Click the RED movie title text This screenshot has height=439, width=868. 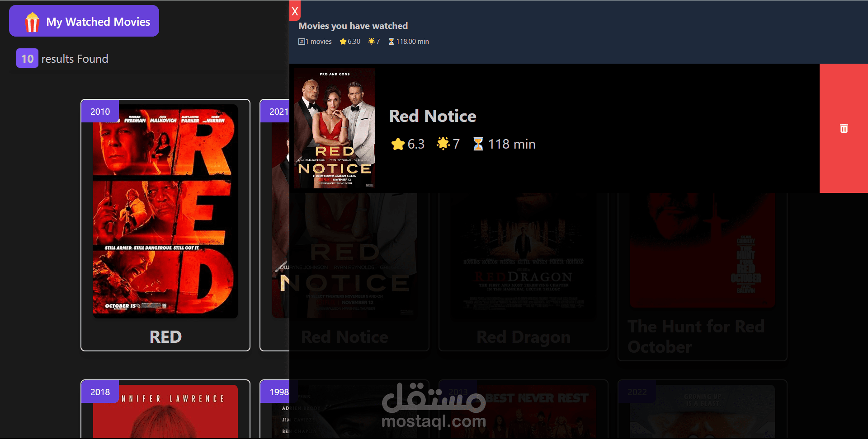click(165, 337)
